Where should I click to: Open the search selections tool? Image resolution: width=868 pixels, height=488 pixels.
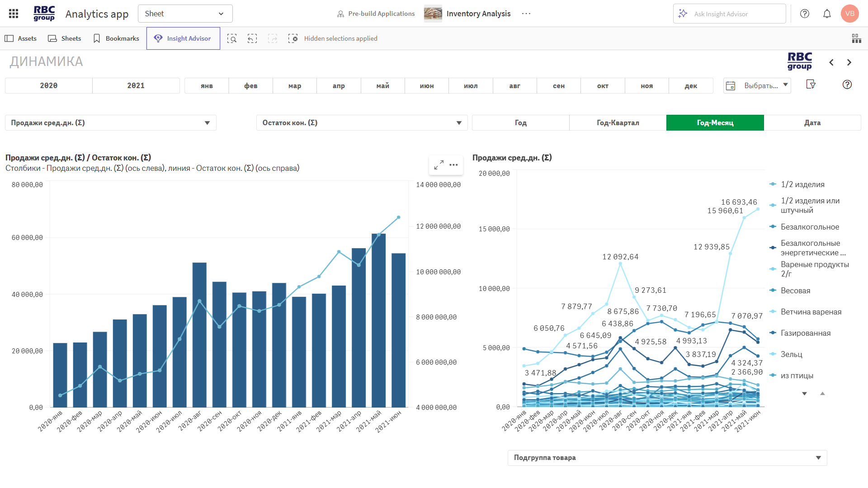pos(232,38)
